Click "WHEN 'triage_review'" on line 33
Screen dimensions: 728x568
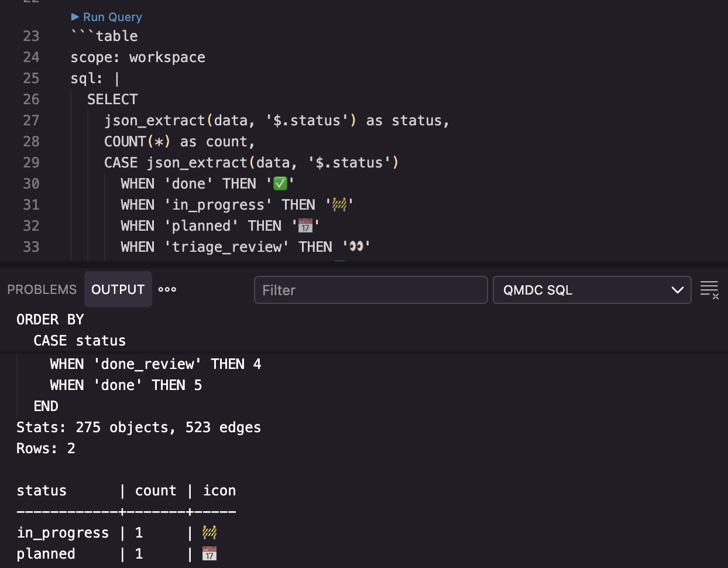point(205,247)
